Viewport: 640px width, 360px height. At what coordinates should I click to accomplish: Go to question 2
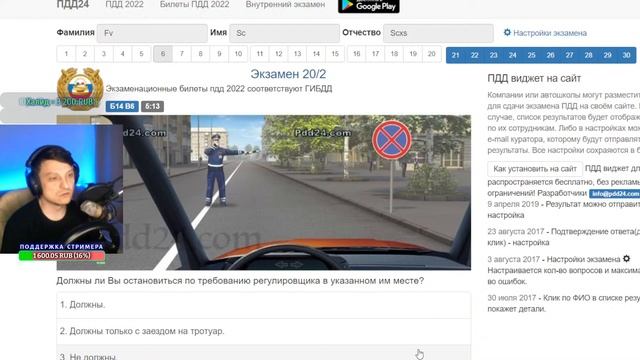coord(85,54)
